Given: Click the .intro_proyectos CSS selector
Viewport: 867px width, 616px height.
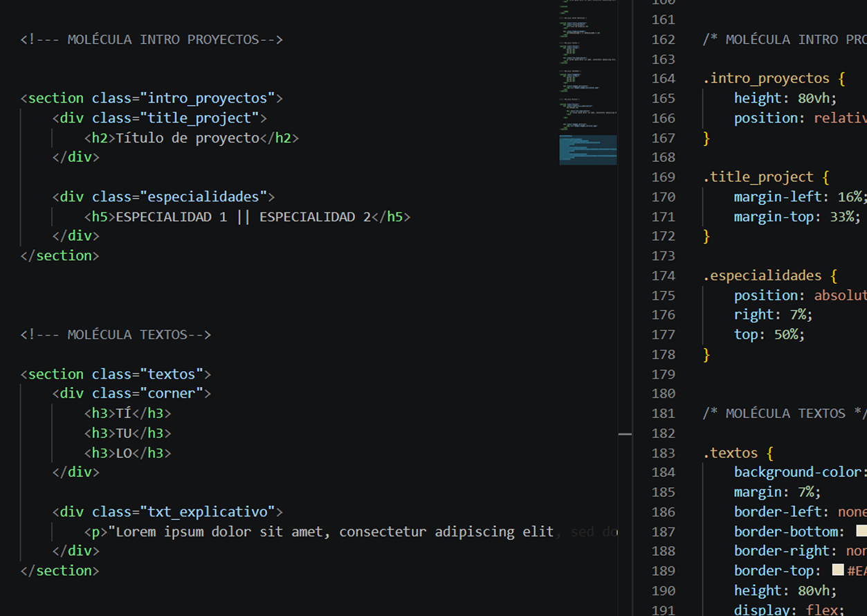Looking at the screenshot, I should 766,79.
